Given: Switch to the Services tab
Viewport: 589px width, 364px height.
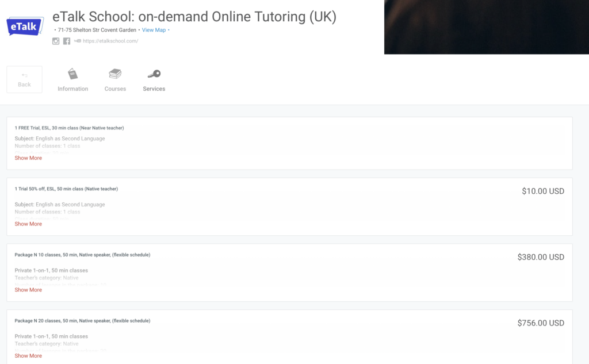Looking at the screenshot, I should [x=154, y=89].
